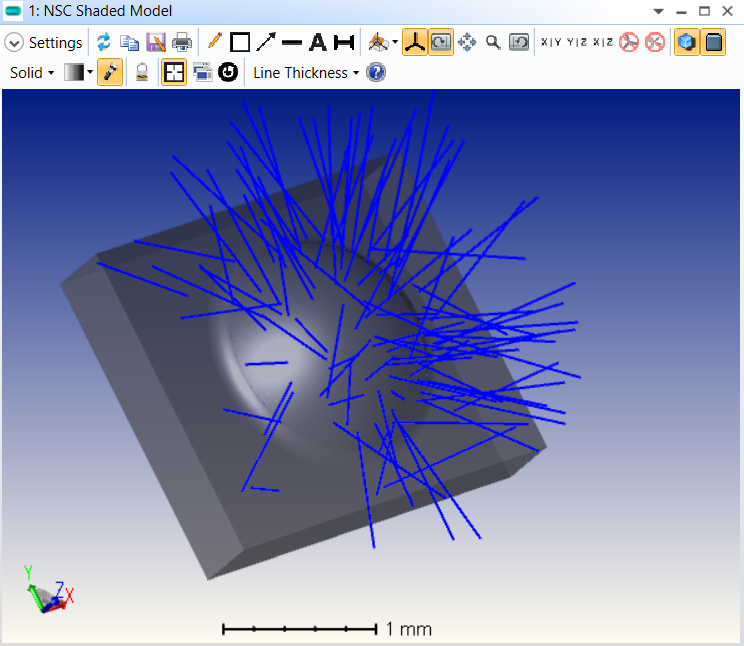Open the window options arrow in title bar
744x646 pixels.
click(x=658, y=11)
